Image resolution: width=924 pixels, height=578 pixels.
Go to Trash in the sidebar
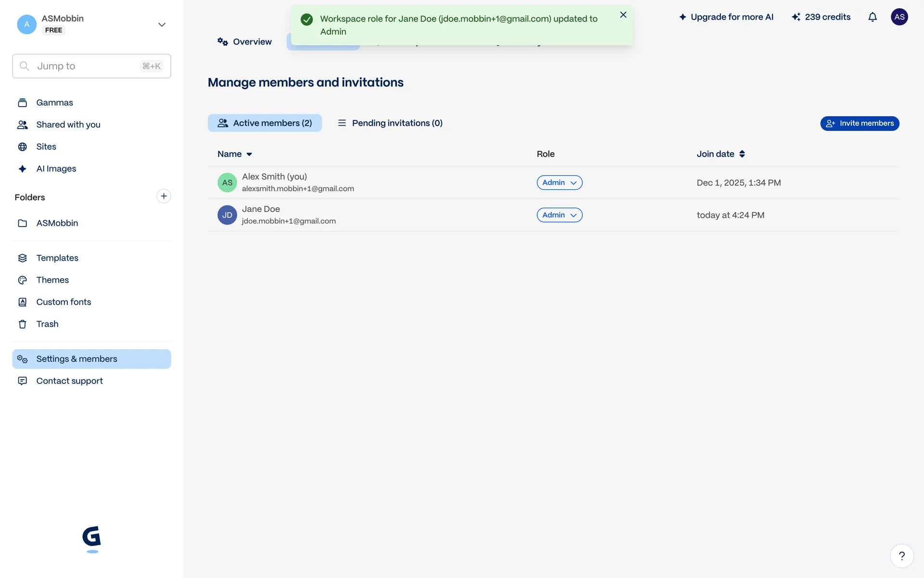pyautogui.click(x=47, y=324)
